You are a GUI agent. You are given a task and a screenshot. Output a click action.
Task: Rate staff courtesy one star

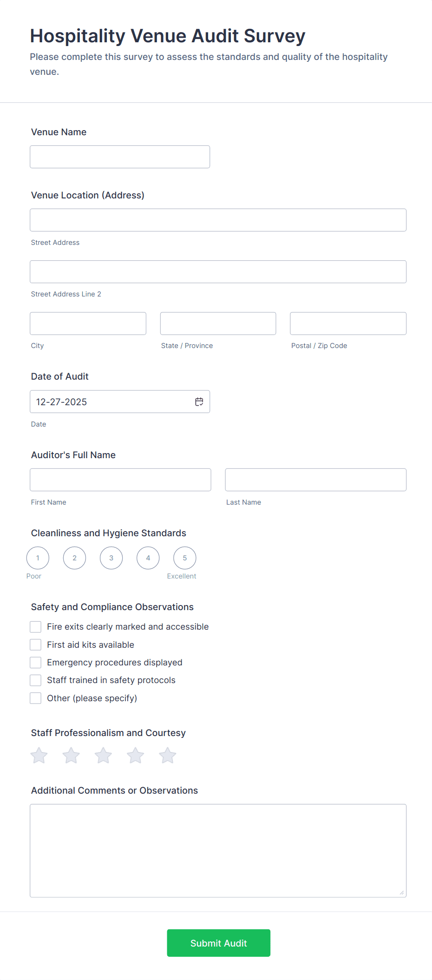[39, 756]
